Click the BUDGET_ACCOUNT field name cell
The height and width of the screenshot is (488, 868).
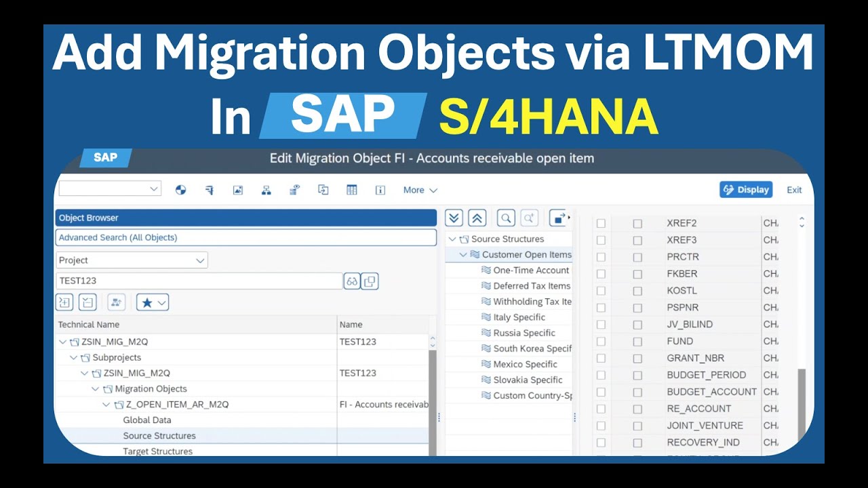(711, 392)
